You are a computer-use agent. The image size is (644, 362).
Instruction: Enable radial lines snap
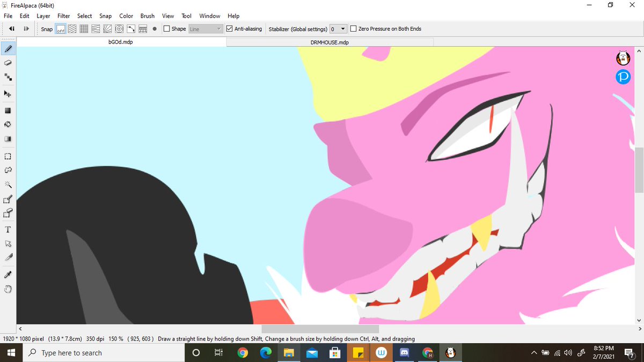tap(107, 29)
